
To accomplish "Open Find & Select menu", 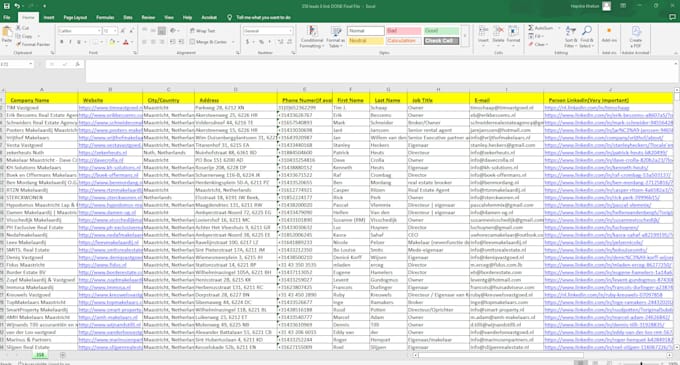I will (x=586, y=37).
